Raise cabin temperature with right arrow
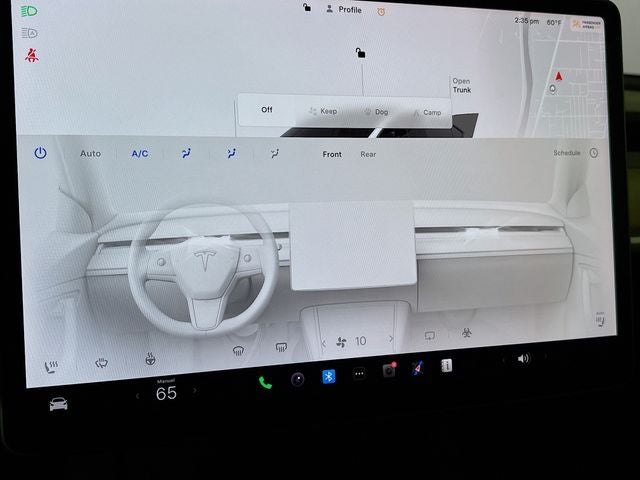Viewport: 640px width, 480px height. 195,391
